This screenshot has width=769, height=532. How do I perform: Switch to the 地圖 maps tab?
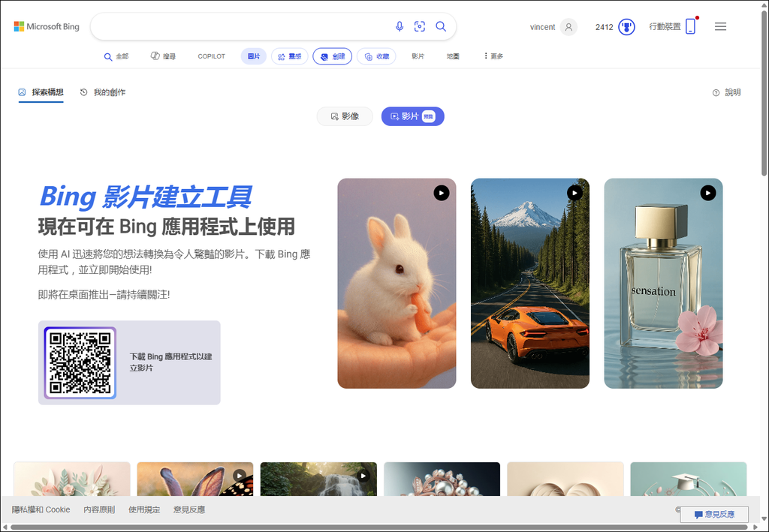click(453, 56)
